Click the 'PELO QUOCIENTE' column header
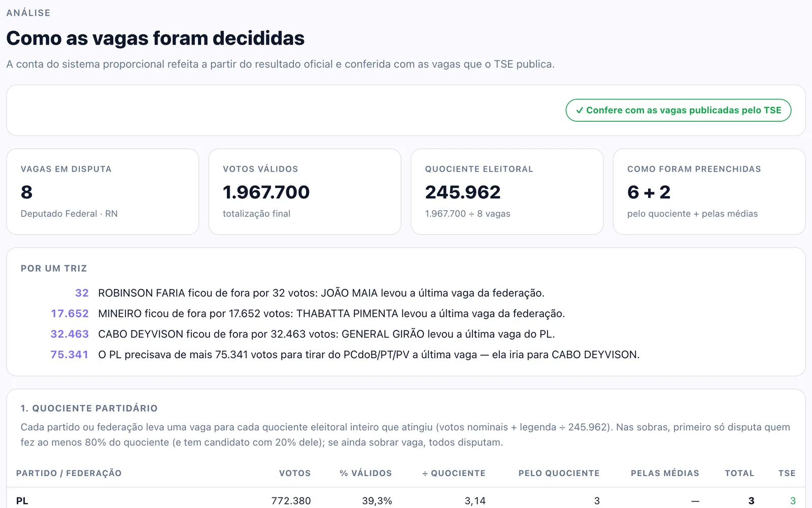Viewport: 812px width, 508px height. (559, 473)
